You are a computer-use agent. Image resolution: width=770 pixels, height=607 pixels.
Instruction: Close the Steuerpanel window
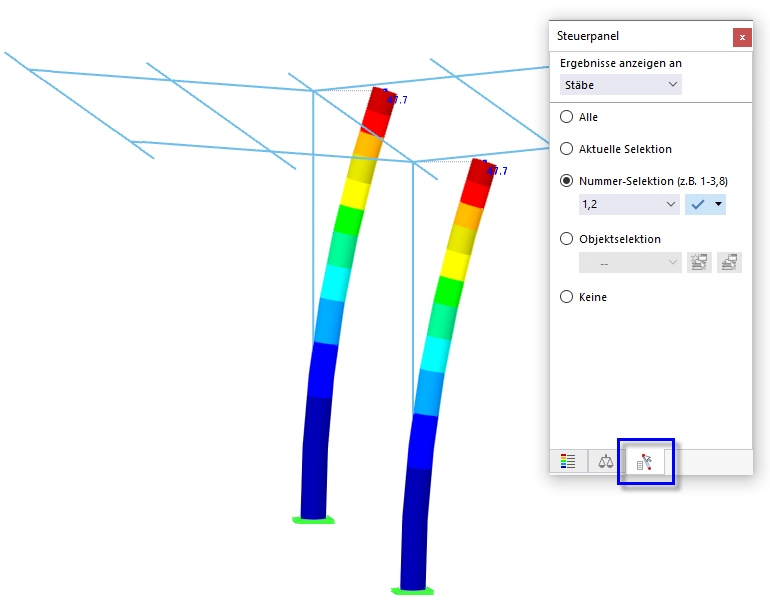pos(742,37)
